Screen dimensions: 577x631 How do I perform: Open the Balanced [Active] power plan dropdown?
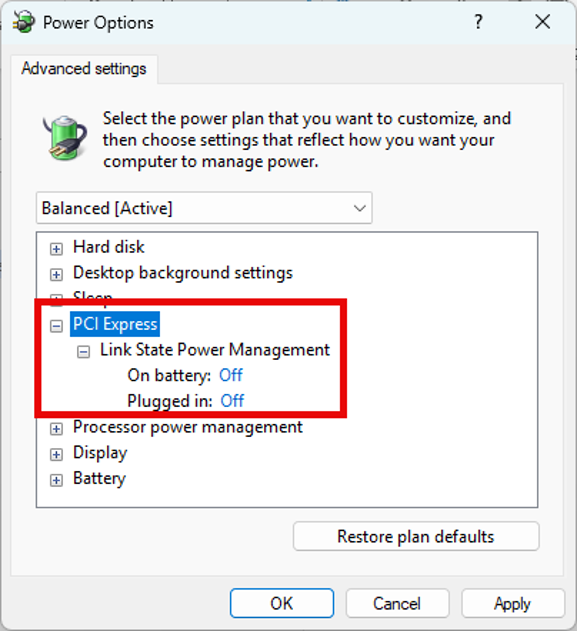tap(204, 208)
